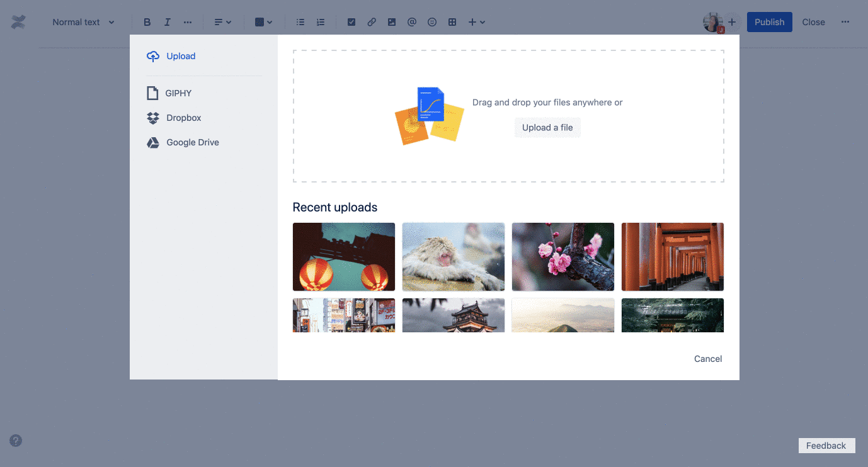Open the Normal text style dropdown

(84, 22)
